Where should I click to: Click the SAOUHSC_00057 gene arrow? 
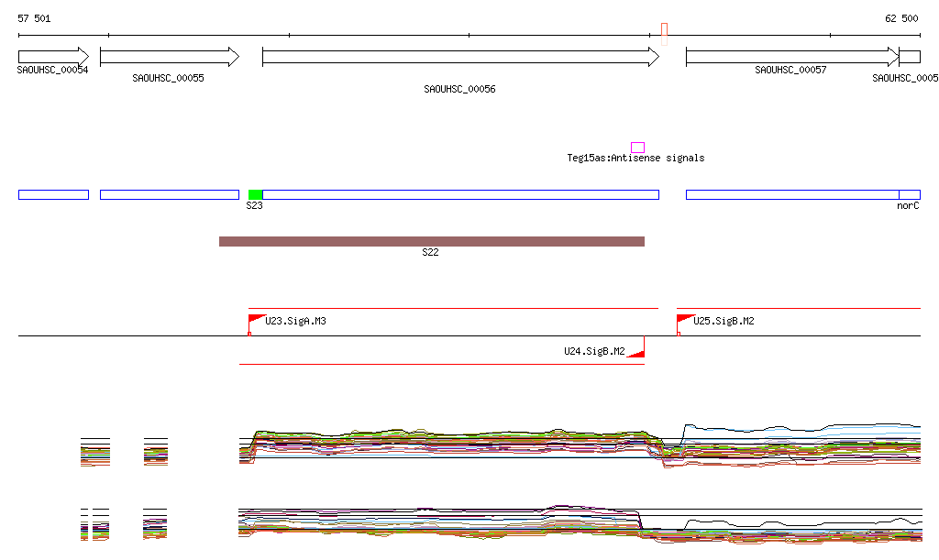[792, 57]
